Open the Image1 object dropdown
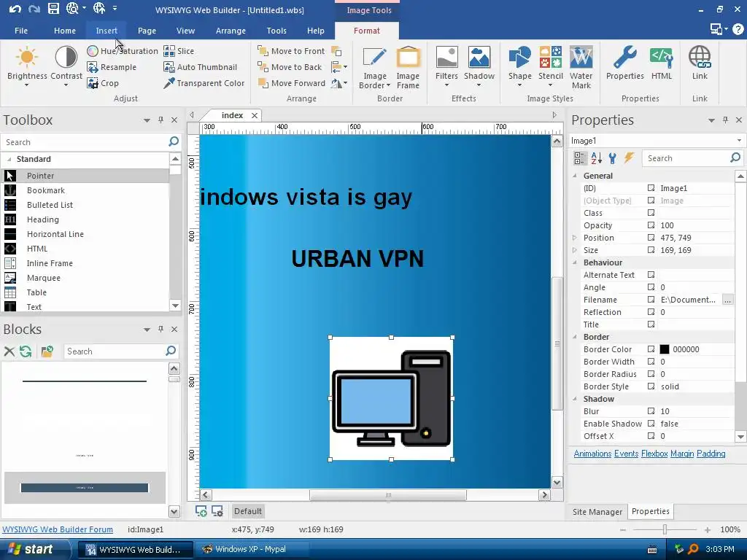747x560 pixels. coord(739,141)
